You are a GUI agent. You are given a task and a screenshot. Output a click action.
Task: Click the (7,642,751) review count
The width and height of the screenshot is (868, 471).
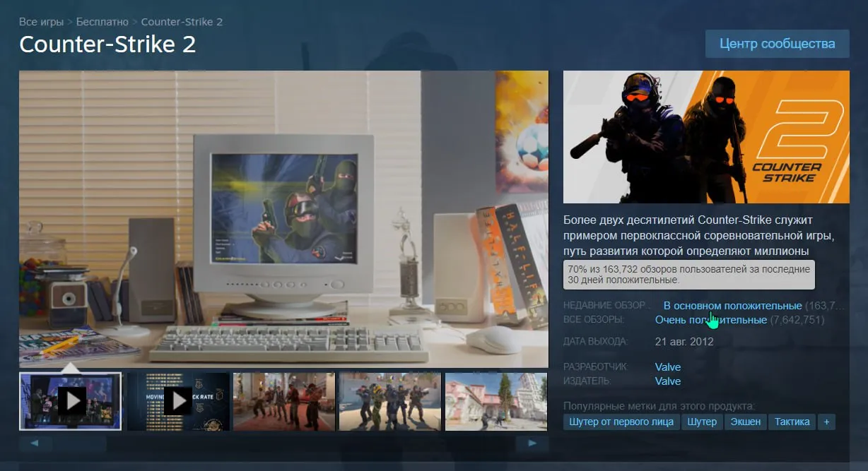click(797, 320)
